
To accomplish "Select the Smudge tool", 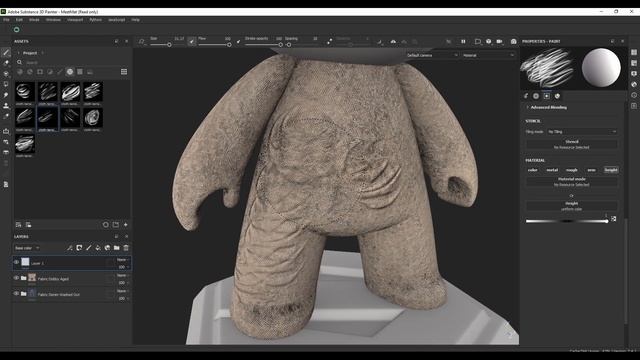I will (x=6, y=95).
